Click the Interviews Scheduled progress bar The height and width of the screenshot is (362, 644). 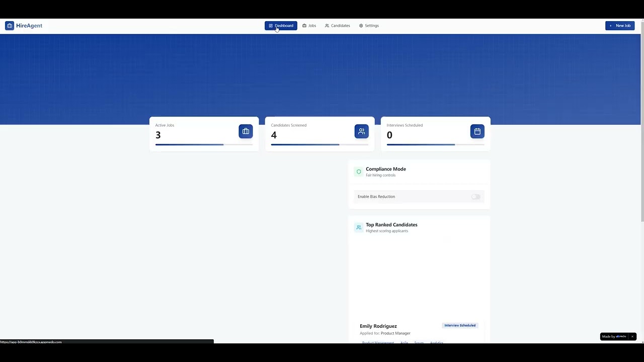click(x=435, y=145)
